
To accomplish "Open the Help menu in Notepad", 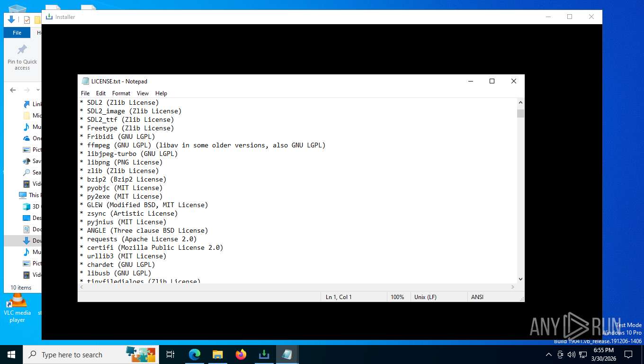I will (161, 93).
